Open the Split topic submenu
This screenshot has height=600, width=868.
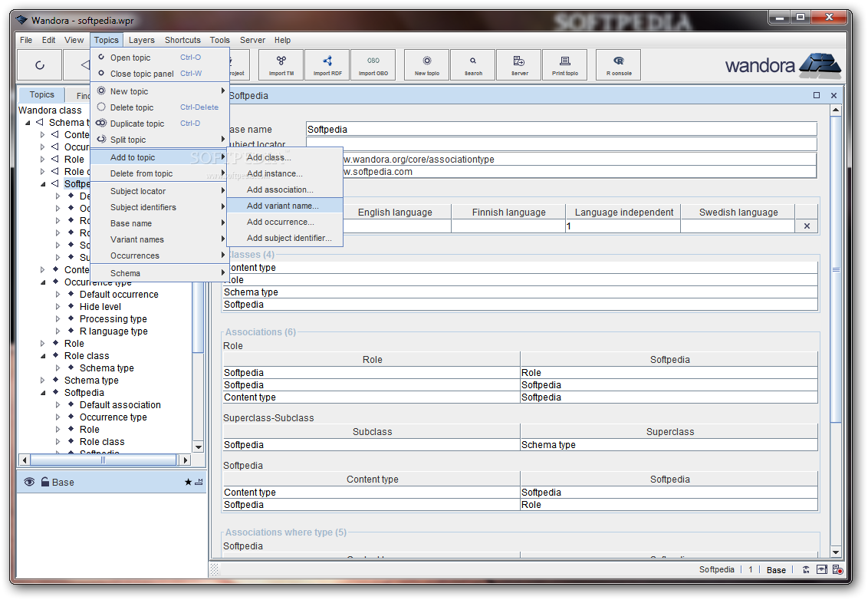[x=160, y=140]
